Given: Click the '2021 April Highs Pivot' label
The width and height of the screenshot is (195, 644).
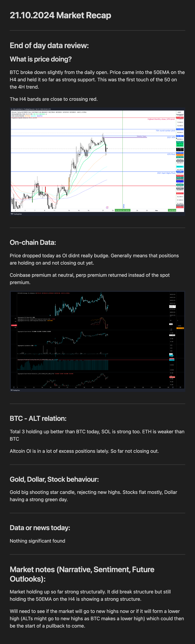Looking at the screenshot, I should coord(166,173).
